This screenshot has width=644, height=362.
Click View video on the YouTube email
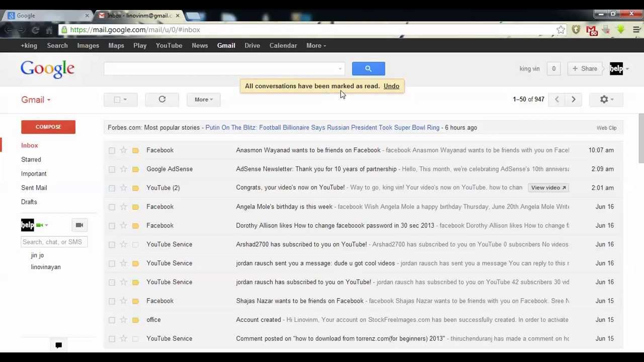pos(548,188)
